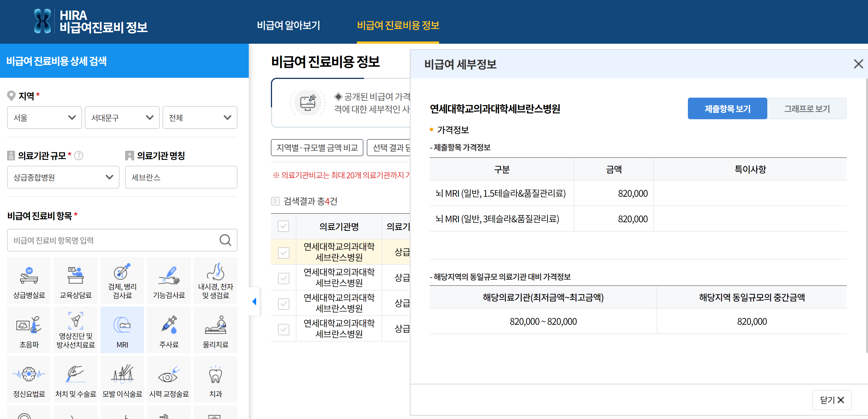This screenshot has height=419, width=868.
Task: Open the 비급여 진료비용 정보 menu
Action: point(398,25)
